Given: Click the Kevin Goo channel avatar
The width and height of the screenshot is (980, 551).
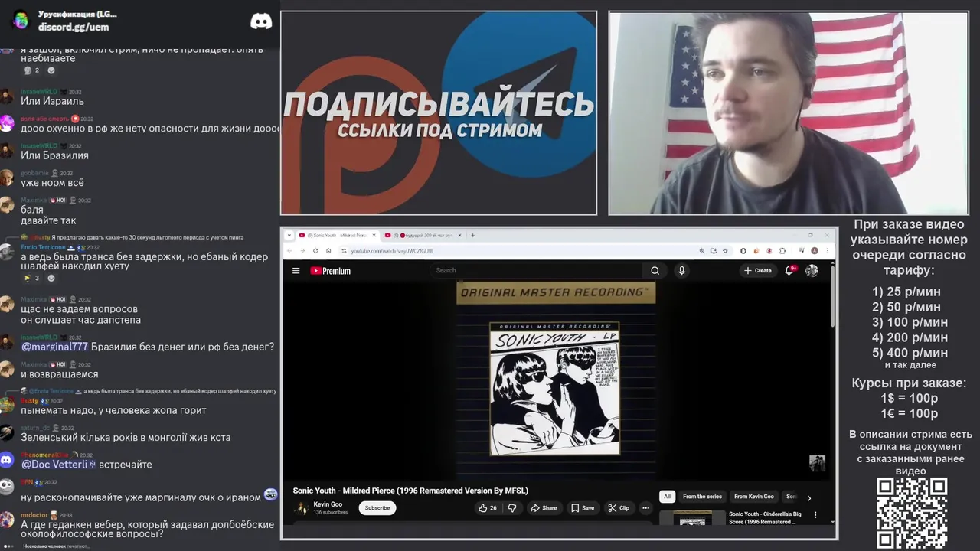Looking at the screenshot, I should (x=302, y=507).
